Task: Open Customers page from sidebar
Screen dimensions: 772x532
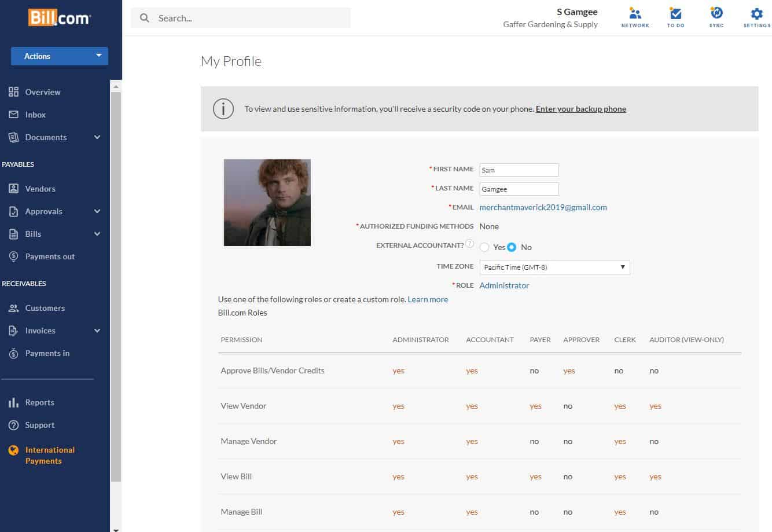Action: tap(45, 308)
